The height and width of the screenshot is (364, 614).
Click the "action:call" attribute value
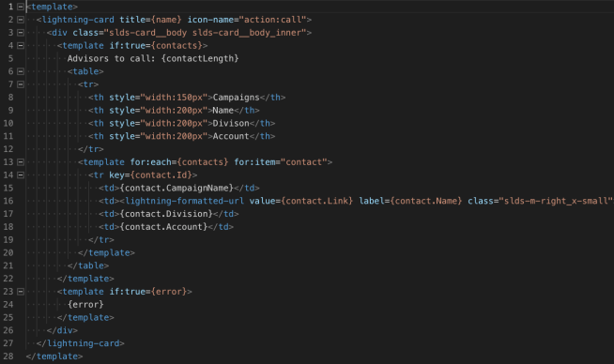pyautogui.click(x=272, y=20)
